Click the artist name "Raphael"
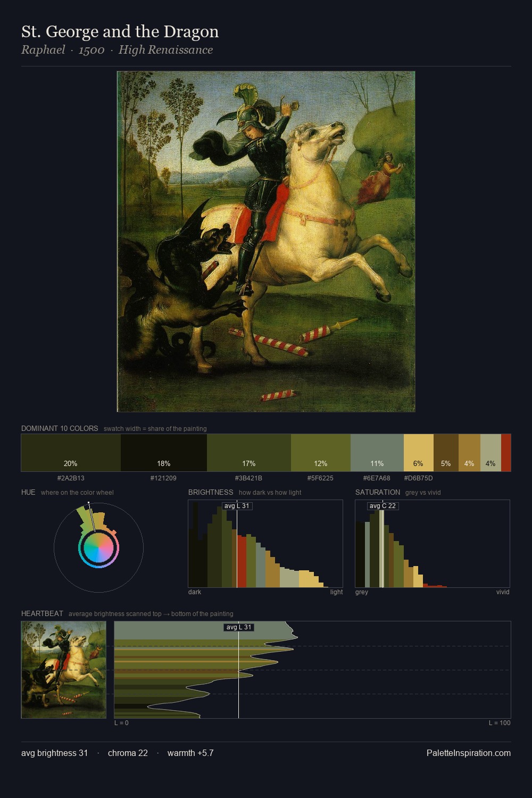This screenshot has width=532, height=798. (x=43, y=50)
